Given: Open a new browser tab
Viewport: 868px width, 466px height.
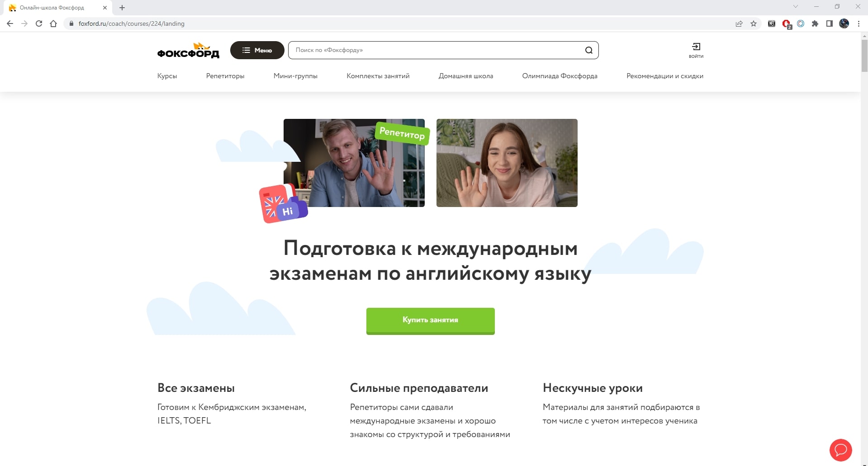Looking at the screenshot, I should (122, 8).
